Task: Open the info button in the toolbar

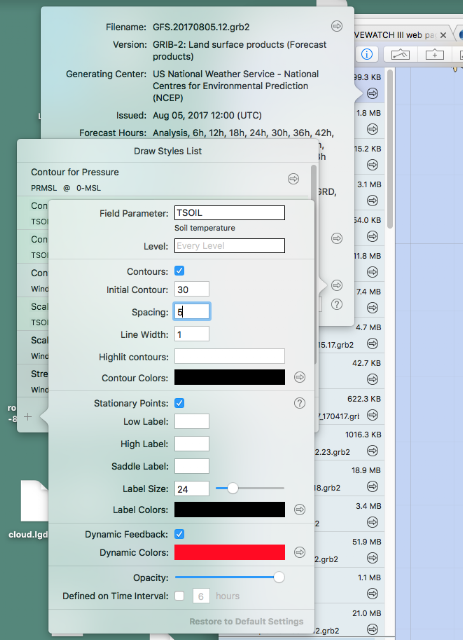Action: click(x=366, y=54)
